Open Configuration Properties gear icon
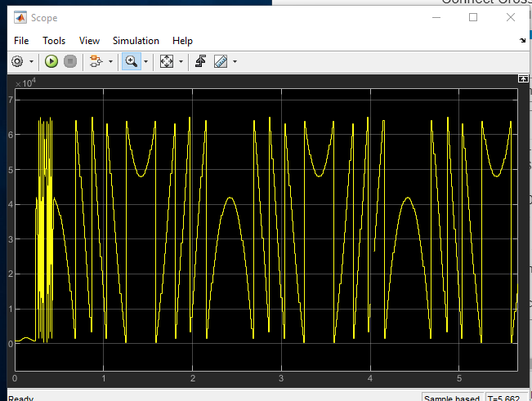This screenshot has height=401, width=532. (17, 61)
